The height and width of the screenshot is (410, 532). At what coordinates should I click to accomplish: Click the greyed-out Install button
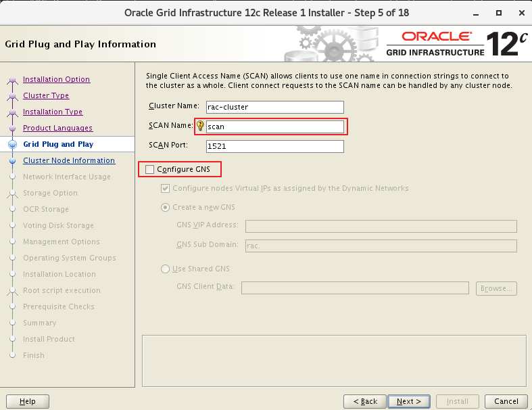[458, 401]
